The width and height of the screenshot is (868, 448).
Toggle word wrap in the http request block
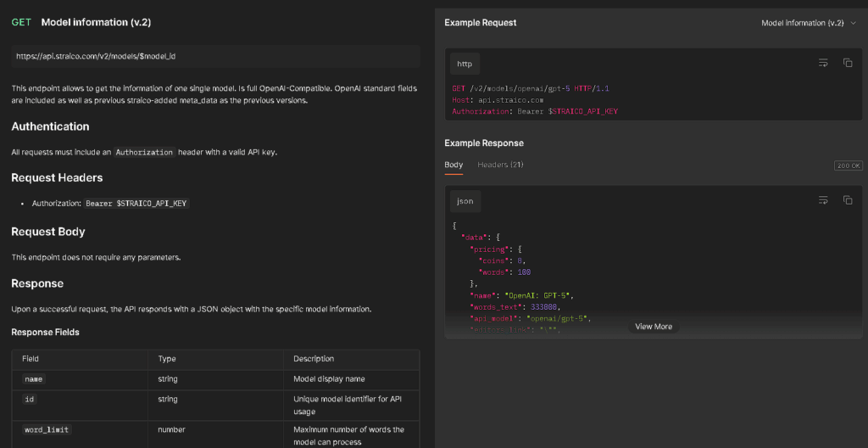[822, 63]
